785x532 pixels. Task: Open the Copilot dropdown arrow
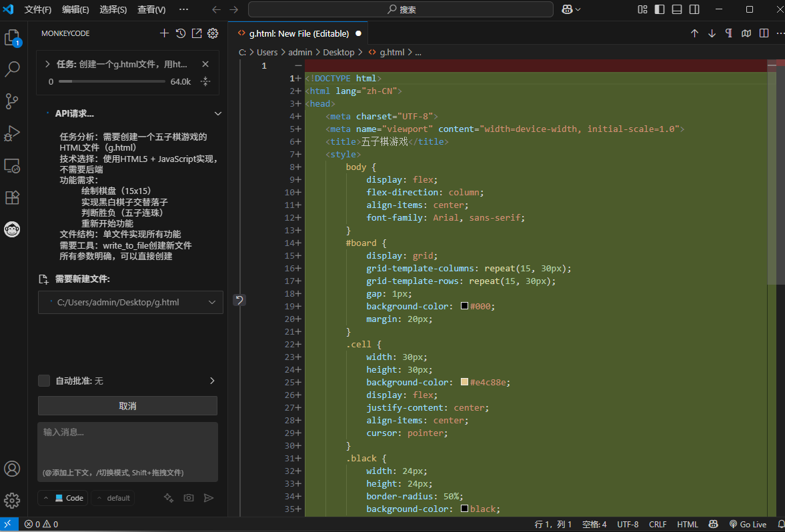click(578, 9)
